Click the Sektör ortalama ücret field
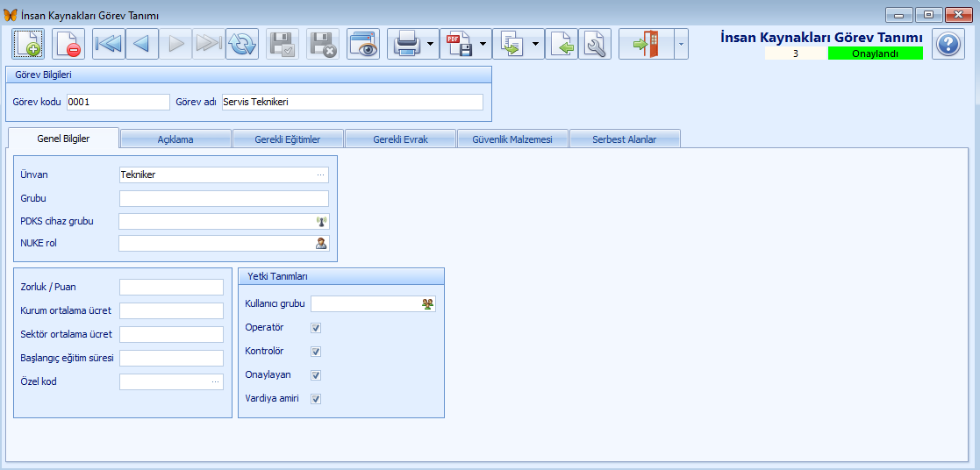980x470 pixels. coord(171,334)
